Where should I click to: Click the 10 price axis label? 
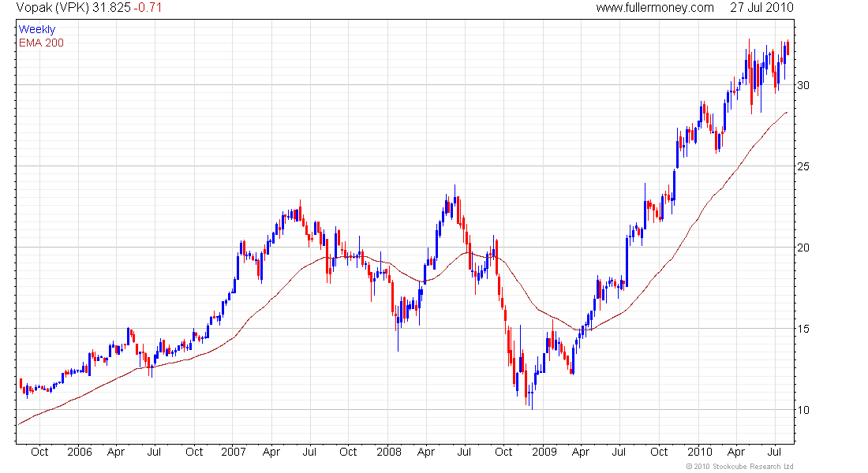coord(803,410)
